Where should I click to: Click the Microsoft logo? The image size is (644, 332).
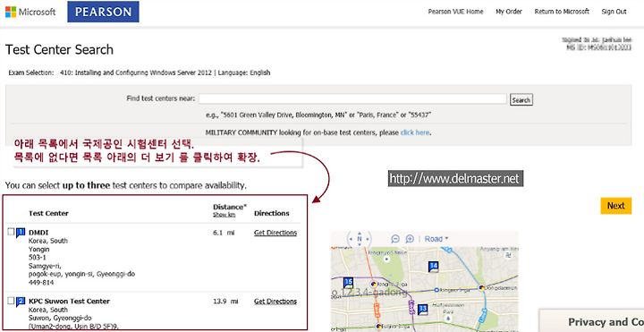tap(30, 12)
